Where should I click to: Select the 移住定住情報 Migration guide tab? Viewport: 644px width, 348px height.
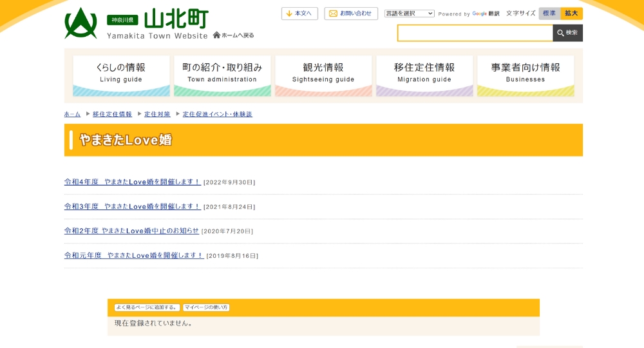coord(424,75)
